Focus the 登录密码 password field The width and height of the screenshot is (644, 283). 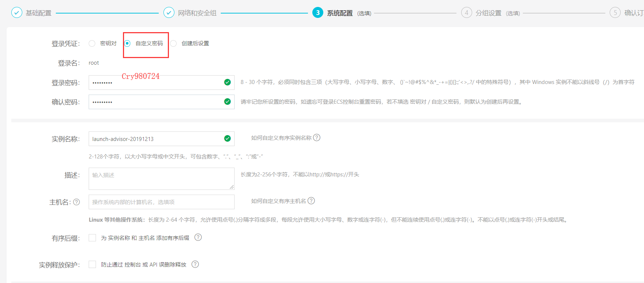pyautogui.click(x=161, y=83)
